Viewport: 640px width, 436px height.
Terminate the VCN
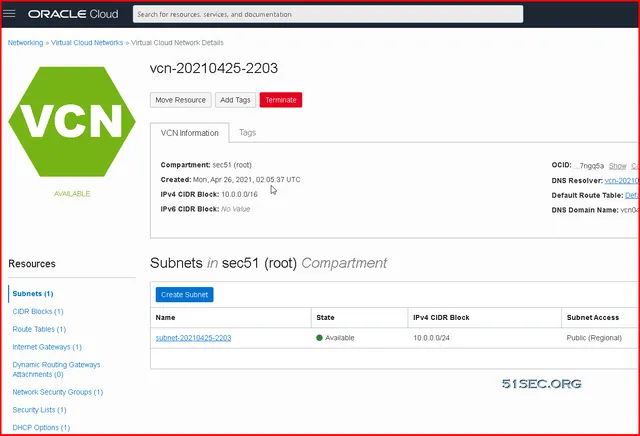(x=281, y=100)
